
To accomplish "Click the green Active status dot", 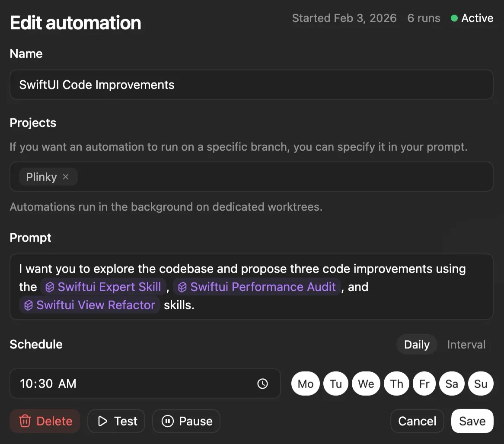I will click(454, 18).
